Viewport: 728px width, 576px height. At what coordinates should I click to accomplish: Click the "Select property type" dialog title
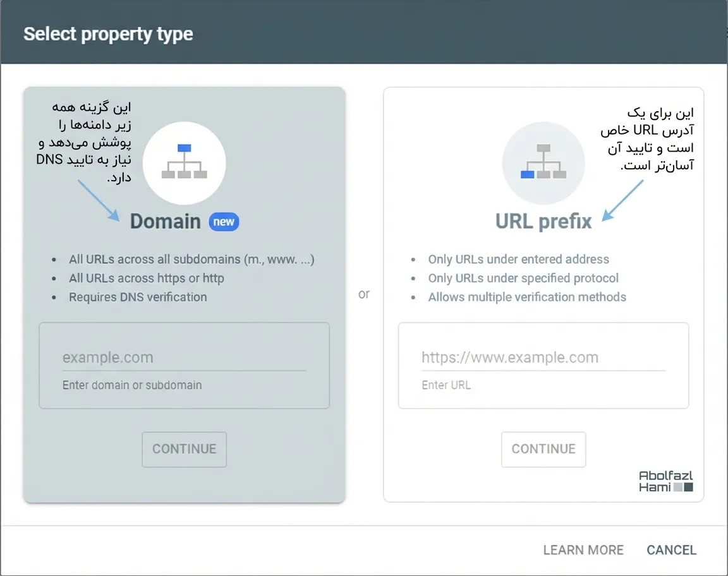click(108, 34)
